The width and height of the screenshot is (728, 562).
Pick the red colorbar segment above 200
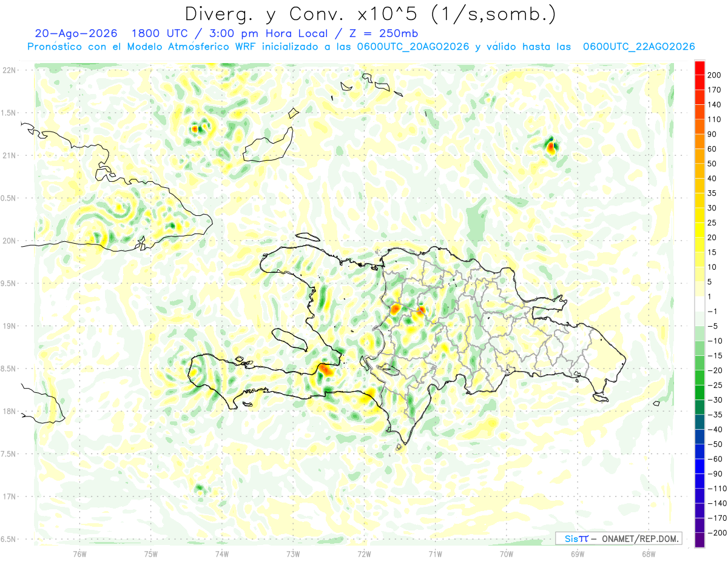click(699, 67)
